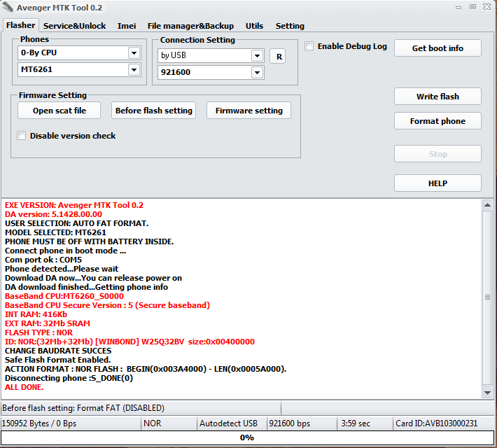The image size is (497, 448).
Task: Open the File manager&Backup tab
Action: 190,26
